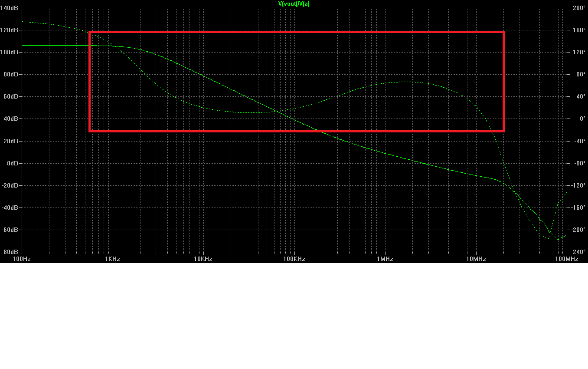Select the 120dB magnitude axis label
The height and width of the screenshot is (369, 588).
click(10, 30)
